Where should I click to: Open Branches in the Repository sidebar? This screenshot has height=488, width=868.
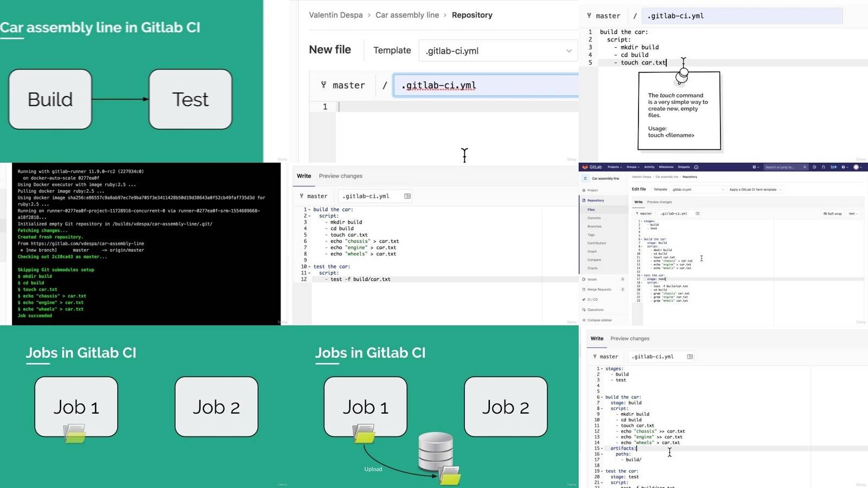pyautogui.click(x=595, y=226)
